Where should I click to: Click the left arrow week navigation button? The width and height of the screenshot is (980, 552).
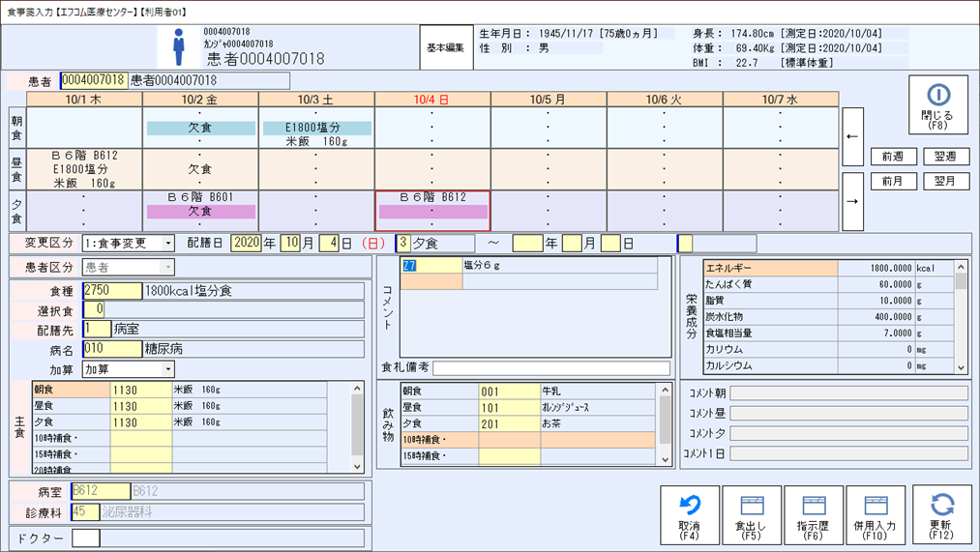852,136
